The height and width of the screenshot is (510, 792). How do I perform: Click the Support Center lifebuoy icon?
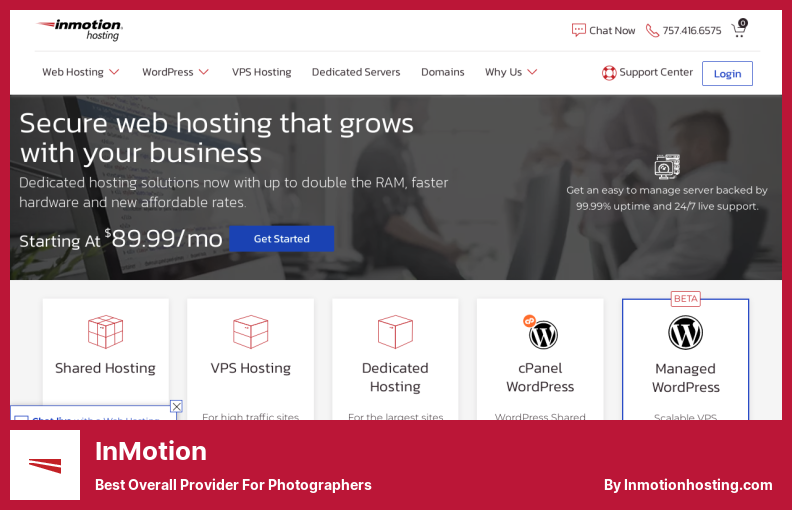pyautogui.click(x=609, y=73)
